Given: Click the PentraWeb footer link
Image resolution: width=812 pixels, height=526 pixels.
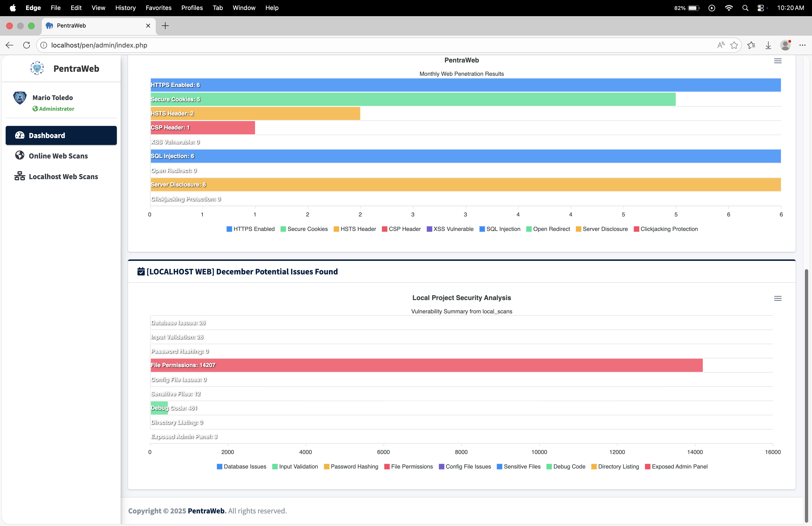Looking at the screenshot, I should (x=207, y=511).
